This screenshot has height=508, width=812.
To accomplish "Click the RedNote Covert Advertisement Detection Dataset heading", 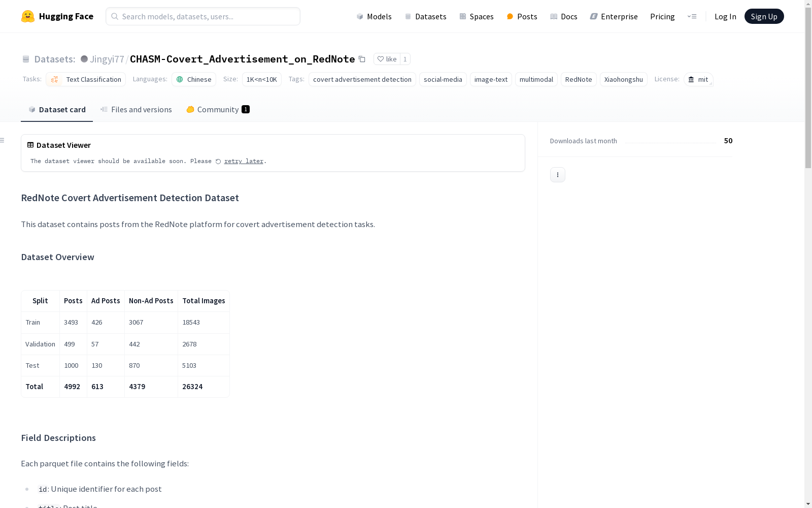I will 130,198.
